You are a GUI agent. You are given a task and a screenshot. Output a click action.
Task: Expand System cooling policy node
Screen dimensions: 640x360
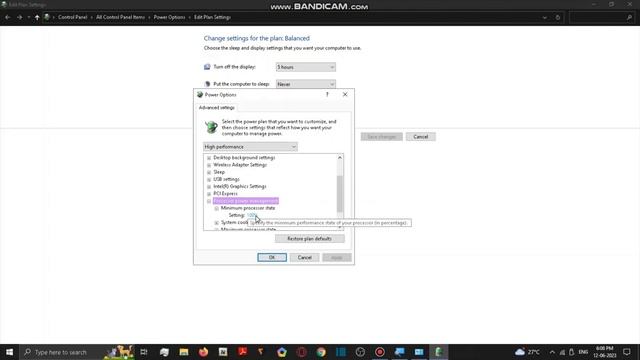(217, 222)
